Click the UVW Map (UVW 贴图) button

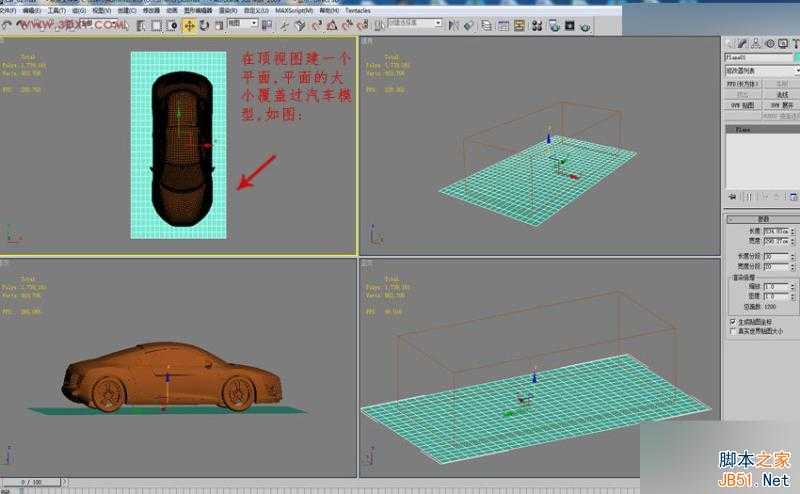point(743,105)
